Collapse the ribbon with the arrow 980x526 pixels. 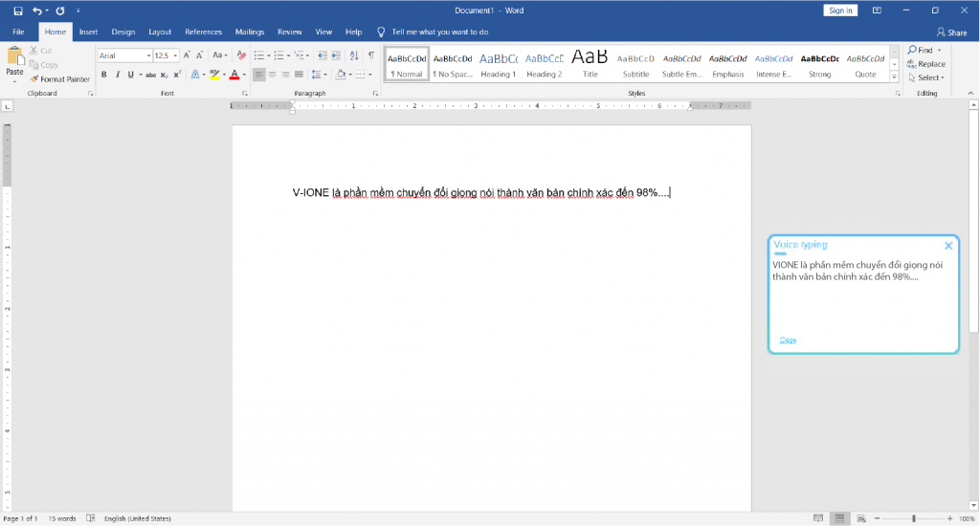tap(970, 93)
